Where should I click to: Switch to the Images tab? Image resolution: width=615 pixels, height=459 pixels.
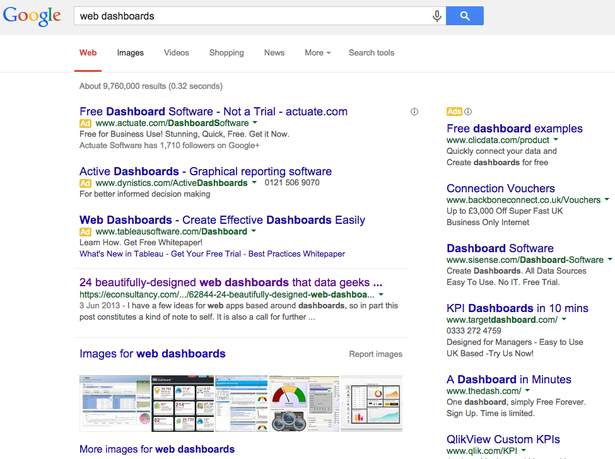pyautogui.click(x=130, y=53)
